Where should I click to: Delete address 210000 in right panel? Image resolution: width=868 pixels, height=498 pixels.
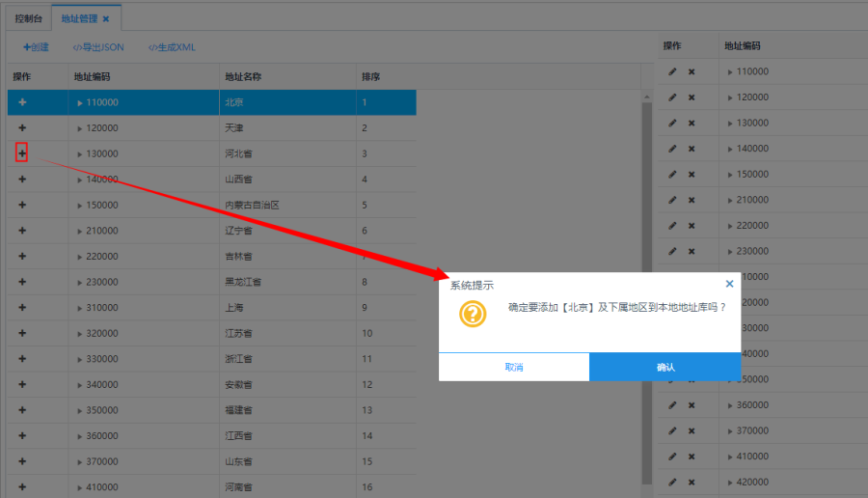coord(692,200)
